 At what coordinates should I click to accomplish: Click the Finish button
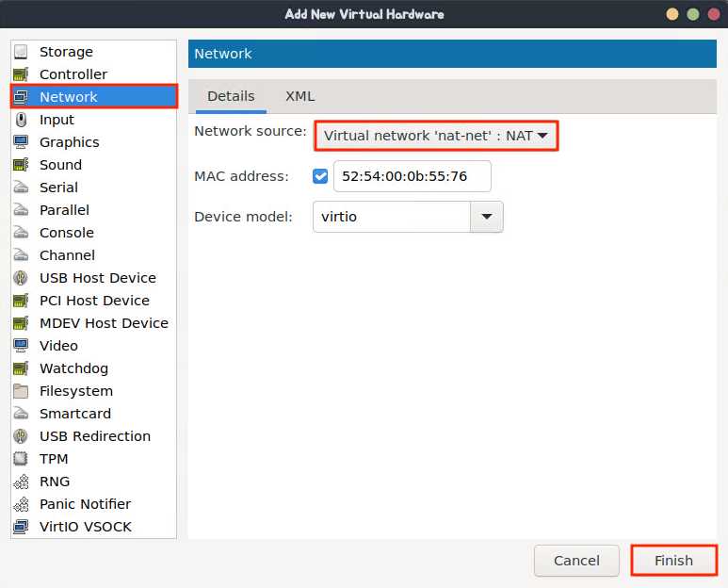(x=673, y=561)
